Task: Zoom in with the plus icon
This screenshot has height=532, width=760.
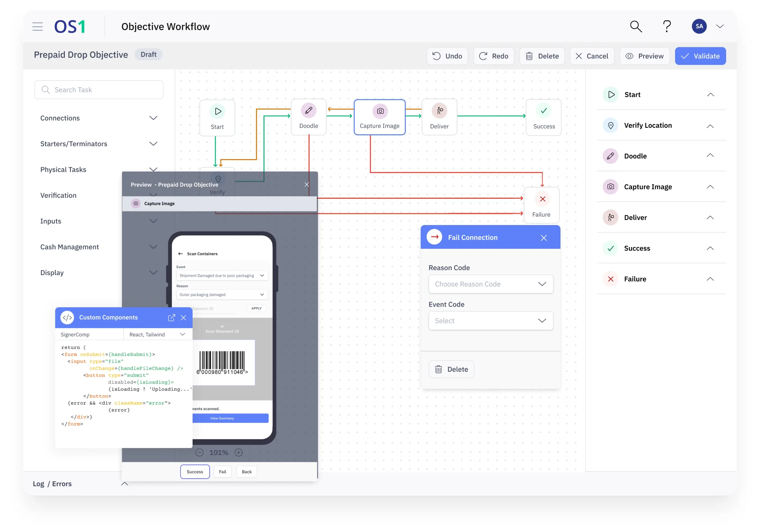Action: coord(239,452)
